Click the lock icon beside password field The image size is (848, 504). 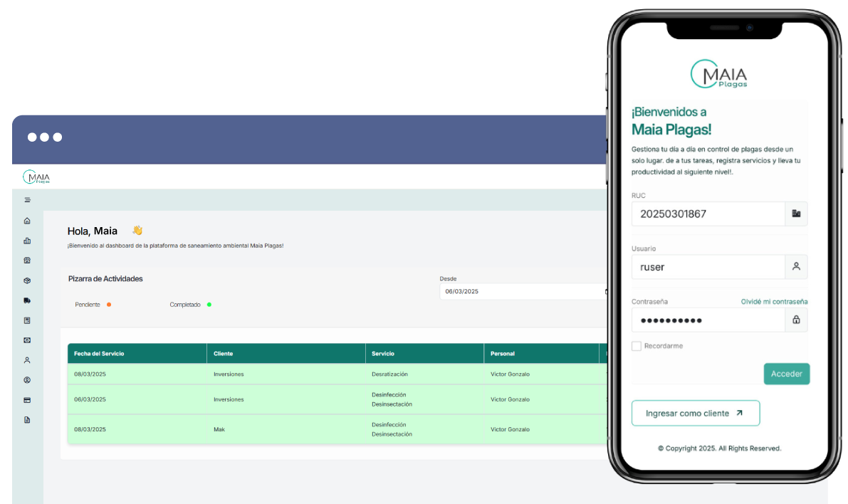click(796, 320)
